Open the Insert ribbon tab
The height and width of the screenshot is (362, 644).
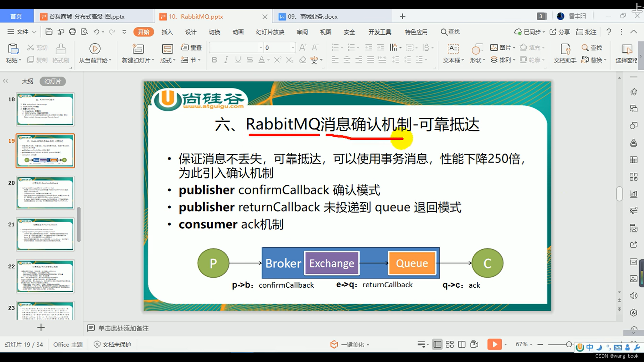coord(167,32)
